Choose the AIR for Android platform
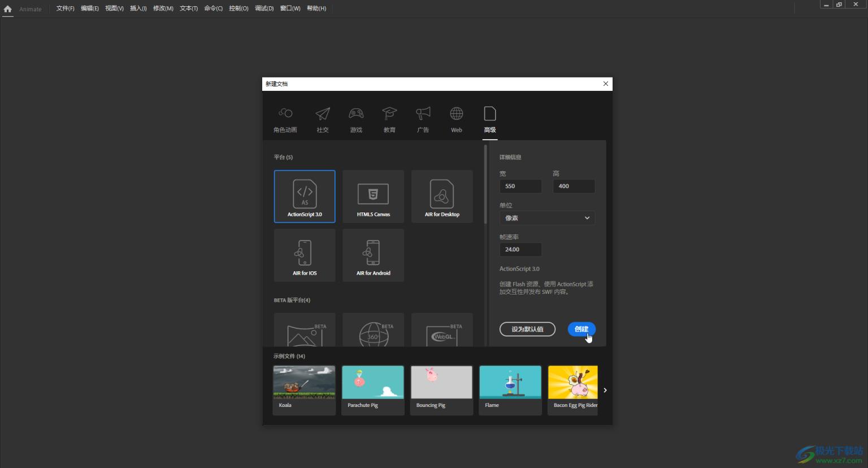 [374, 255]
